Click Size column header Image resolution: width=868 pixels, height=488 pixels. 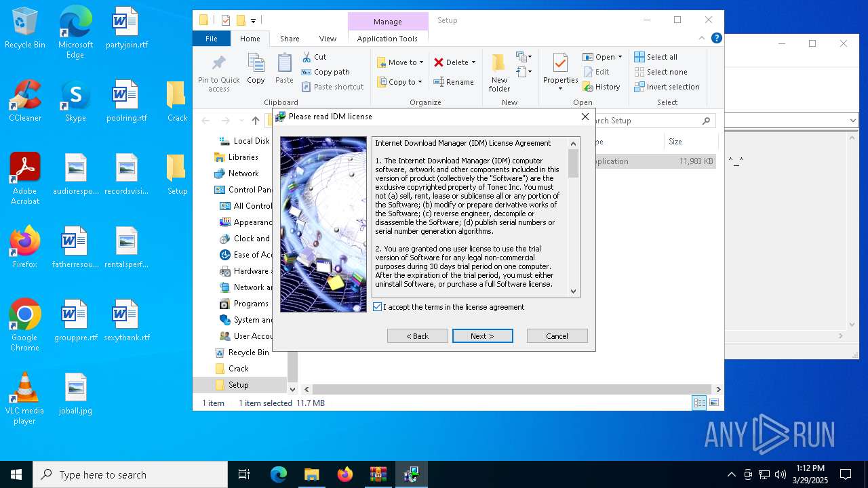pyautogui.click(x=690, y=142)
